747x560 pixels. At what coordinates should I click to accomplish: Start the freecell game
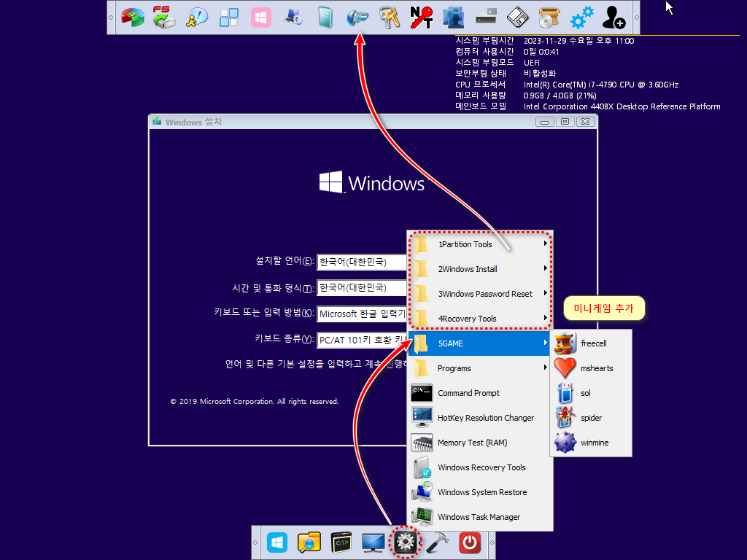pos(591,343)
